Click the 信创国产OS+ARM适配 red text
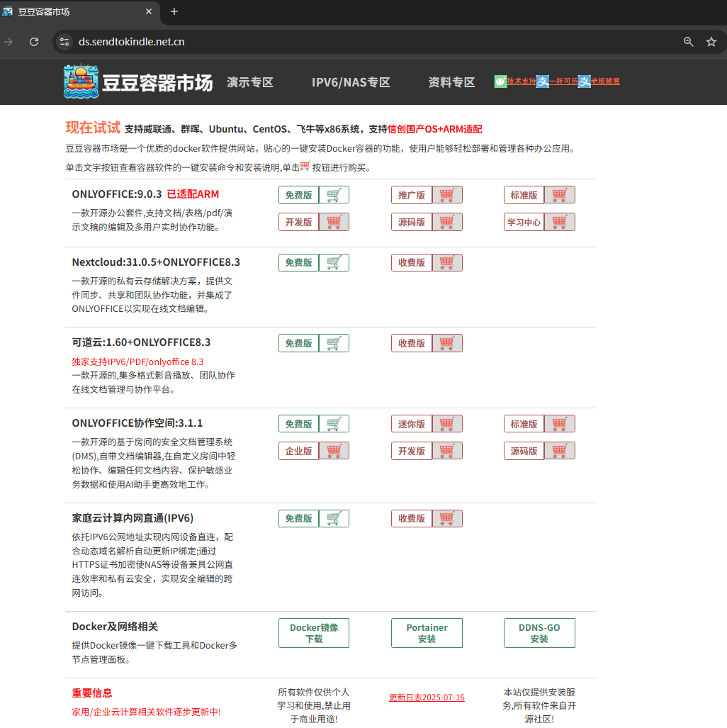The image size is (727, 728). coord(434,129)
